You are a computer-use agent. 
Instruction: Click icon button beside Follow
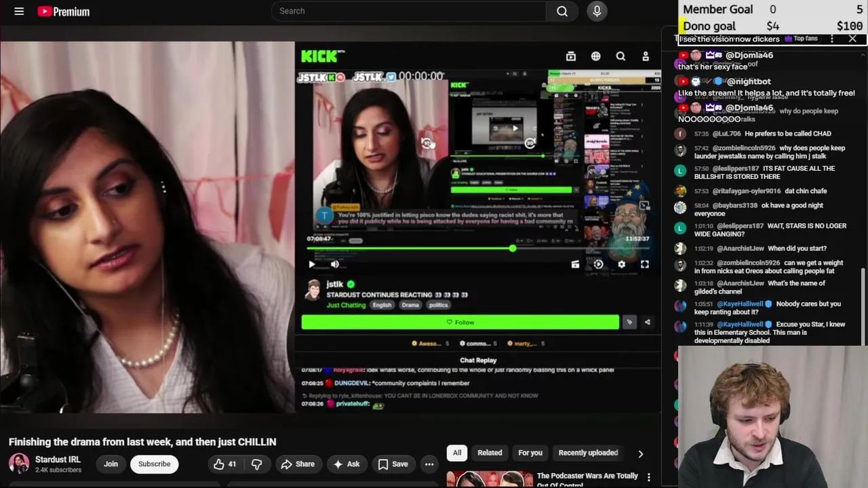[x=629, y=322]
